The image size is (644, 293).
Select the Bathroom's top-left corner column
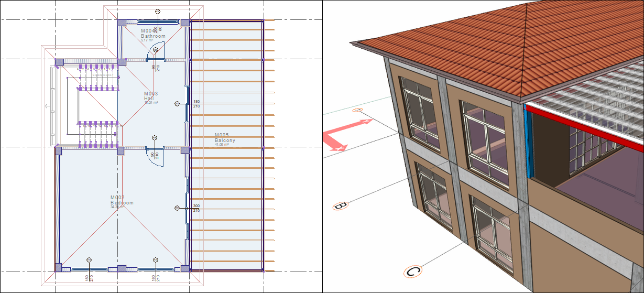(x=121, y=23)
